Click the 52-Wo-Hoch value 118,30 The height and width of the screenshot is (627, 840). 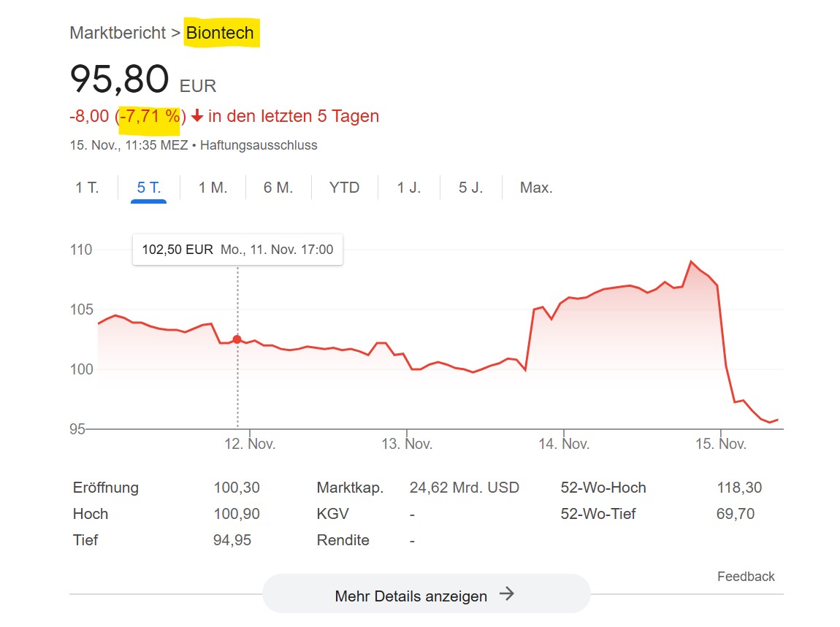pyautogui.click(x=739, y=488)
